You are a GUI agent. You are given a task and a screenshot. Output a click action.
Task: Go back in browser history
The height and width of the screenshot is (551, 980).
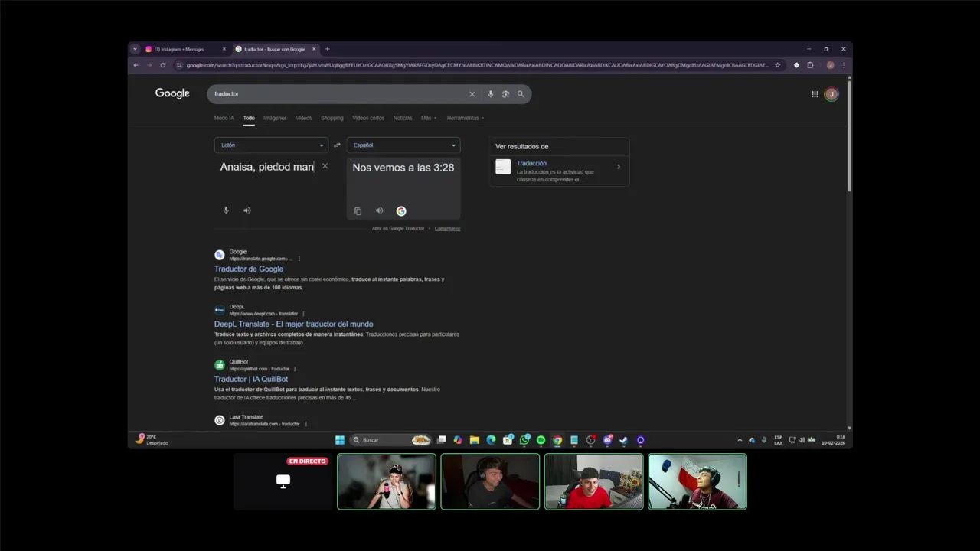pos(136,65)
